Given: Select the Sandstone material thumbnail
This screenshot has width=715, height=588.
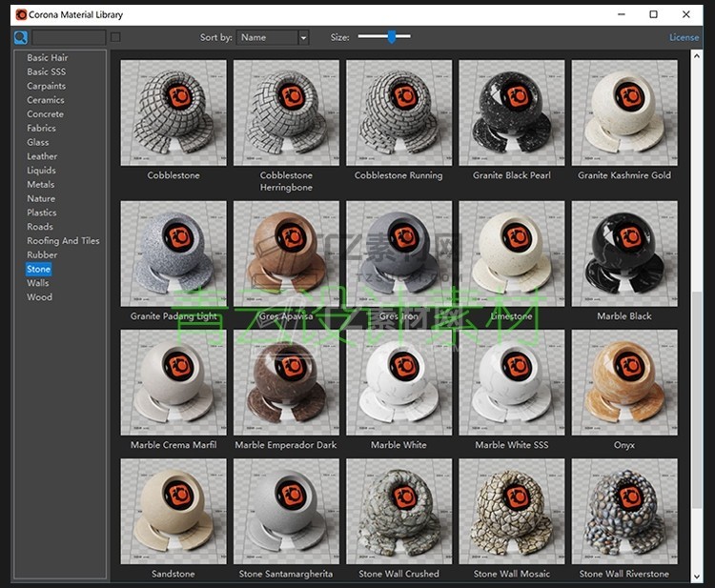Looking at the screenshot, I should pos(174,512).
